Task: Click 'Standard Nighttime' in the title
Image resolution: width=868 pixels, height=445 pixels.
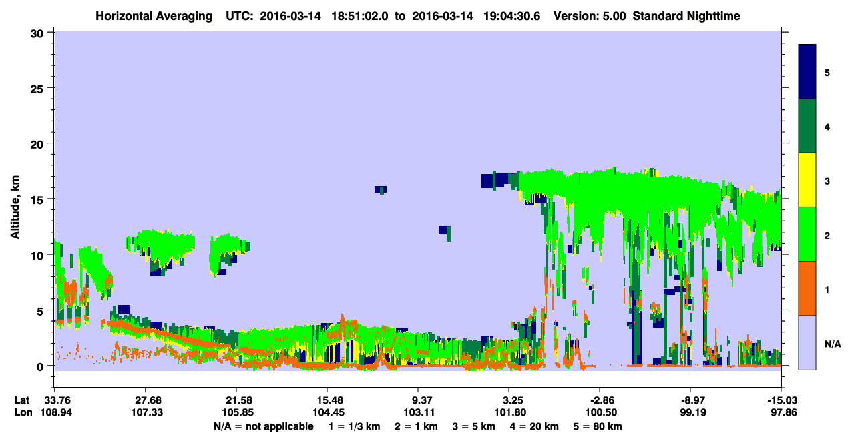Action: pos(685,15)
